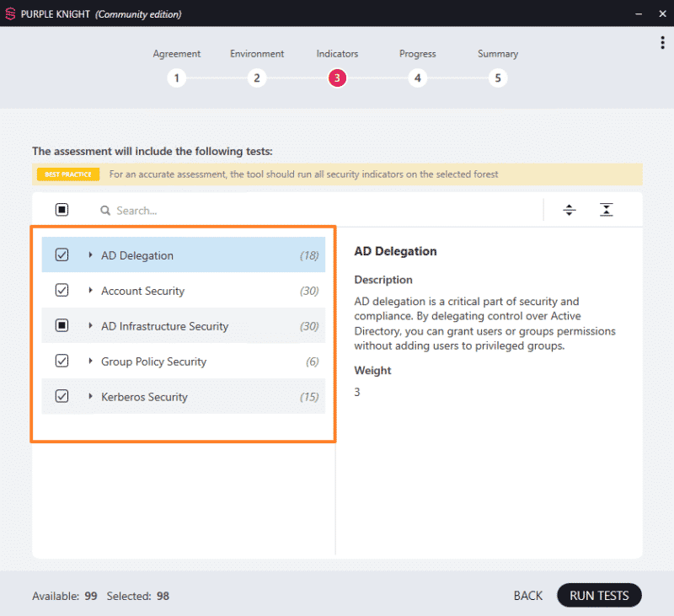Viewport: 674px width, 616px height.
Task: Click the BEST PRACTICE badge
Action: tap(68, 174)
